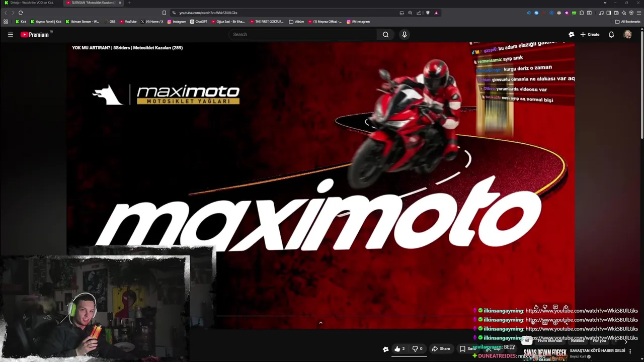
Task: Go to YouTube Premium home logo
Action: tap(35, 34)
